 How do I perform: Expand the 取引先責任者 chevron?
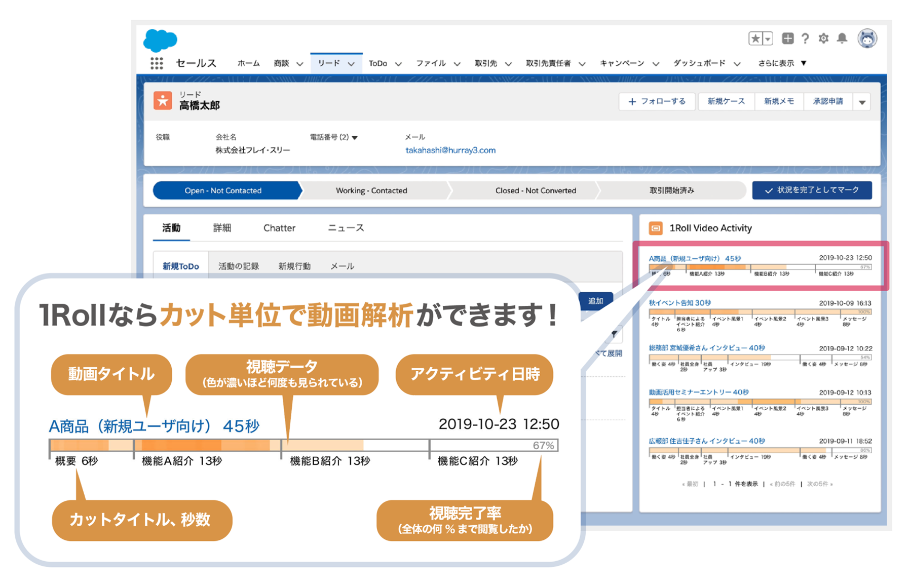(582, 64)
